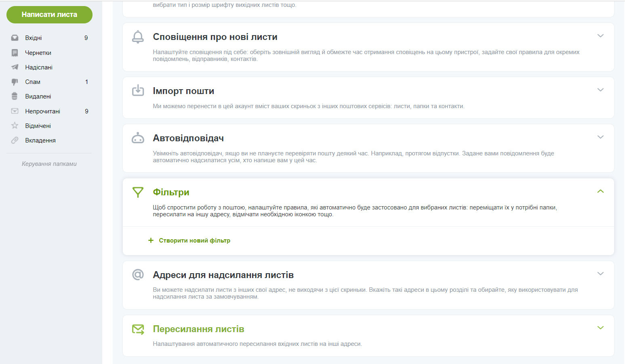Click the Створити новий фільтр link
Viewport: 625px width, 364px height.
(194, 241)
